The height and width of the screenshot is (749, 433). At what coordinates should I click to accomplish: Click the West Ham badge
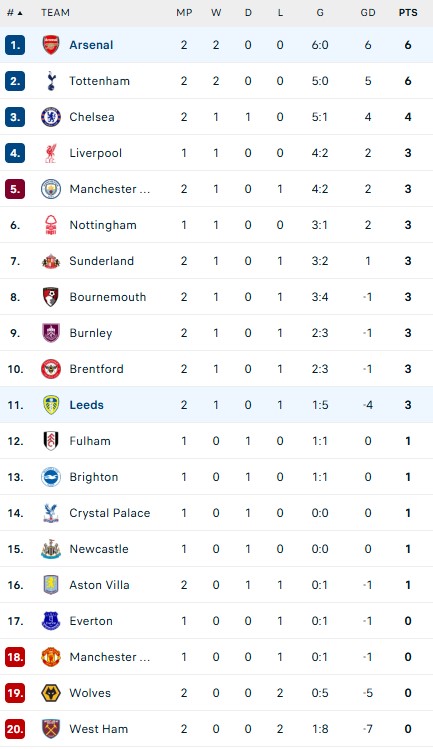(51, 729)
